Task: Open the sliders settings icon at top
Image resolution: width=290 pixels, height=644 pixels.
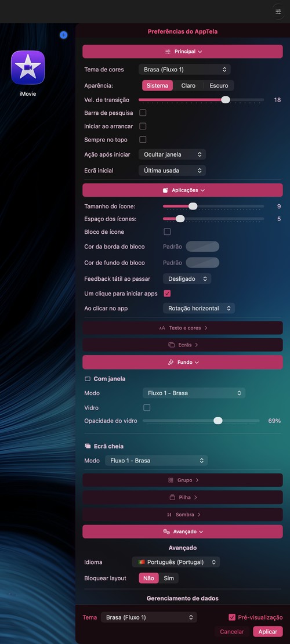Action: pyautogui.click(x=278, y=12)
